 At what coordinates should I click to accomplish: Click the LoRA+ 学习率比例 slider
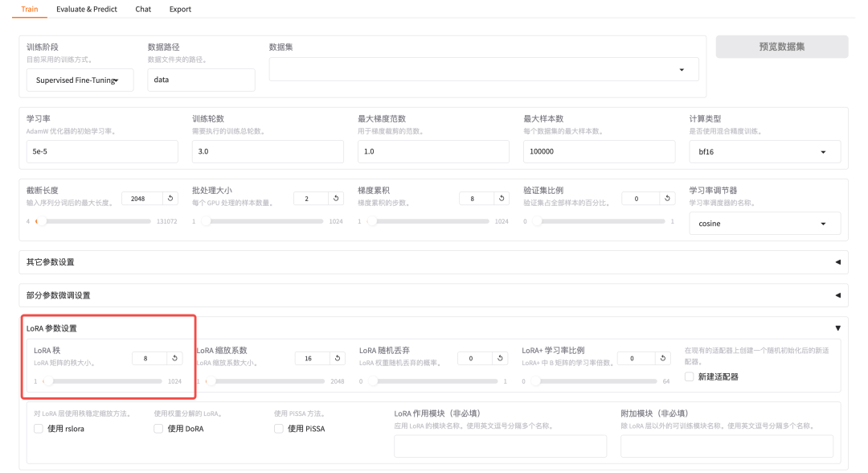pos(593,381)
